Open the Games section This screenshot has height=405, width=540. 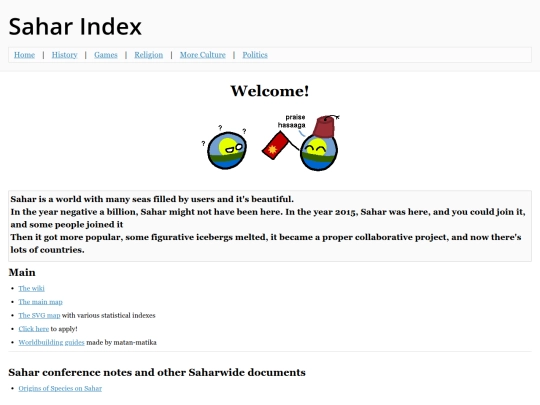pos(106,55)
